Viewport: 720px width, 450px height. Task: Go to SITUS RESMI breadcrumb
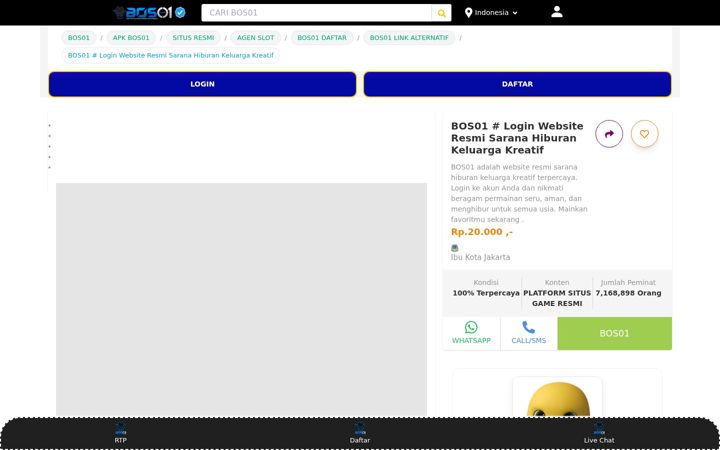click(x=193, y=38)
